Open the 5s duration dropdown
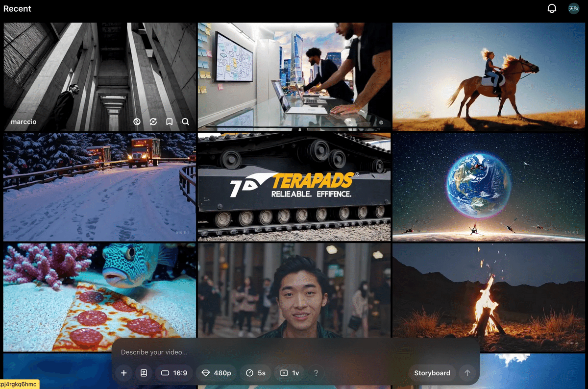Viewport: 588px width, 389px height. pyautogui.click(x=255, y=373)
